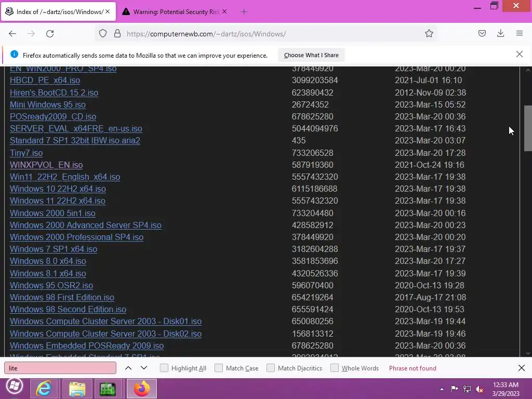Open the taskbar clock and date
532x399 pixels.
pos(506,389)
